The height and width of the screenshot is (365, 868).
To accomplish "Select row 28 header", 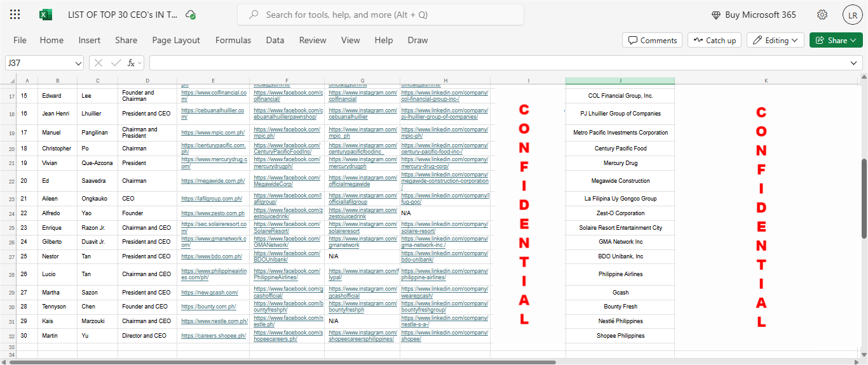I will point(8,274).
